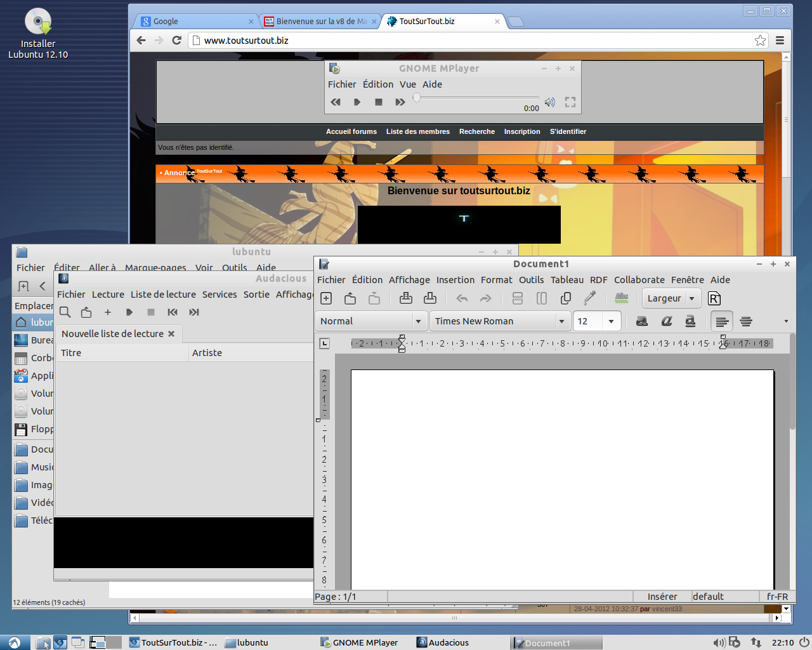Open Vue menu in GNOME MPlayer
Viewport: 812px width, 650px height.
coord(408,84)
